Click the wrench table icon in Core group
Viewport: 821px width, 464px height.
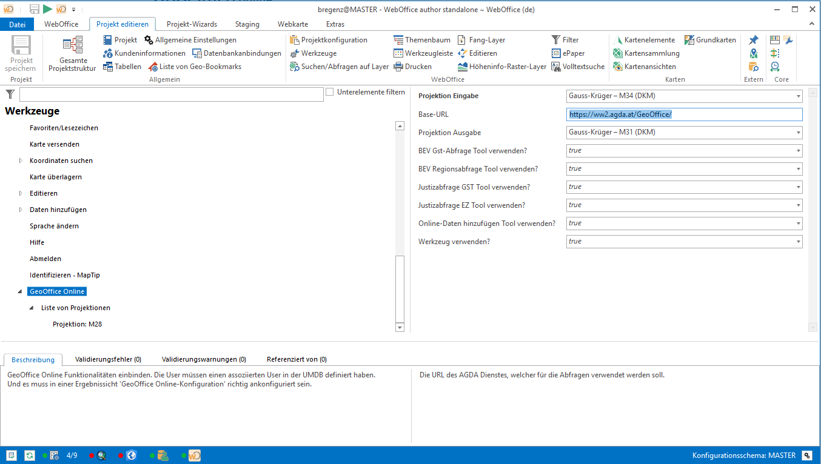pos(789,40)
